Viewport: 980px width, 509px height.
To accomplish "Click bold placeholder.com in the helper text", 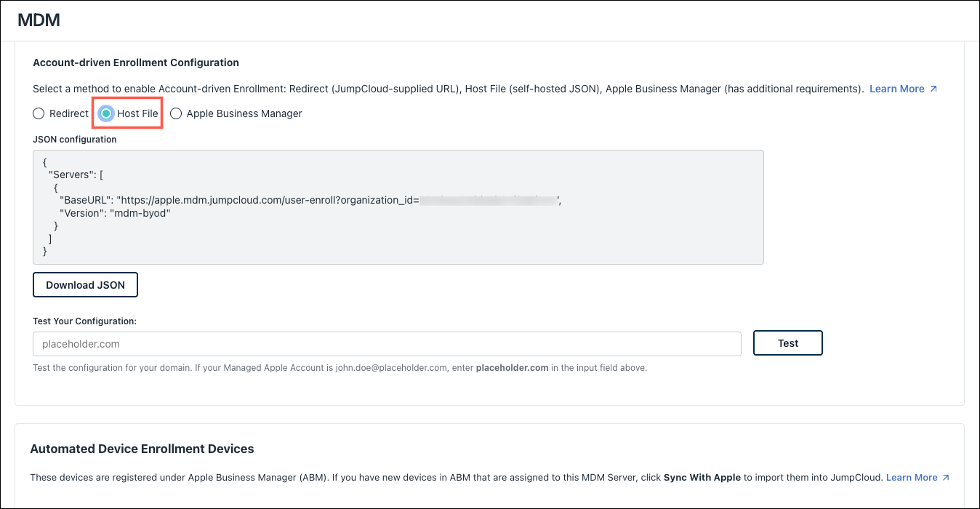I will (512, 368).
